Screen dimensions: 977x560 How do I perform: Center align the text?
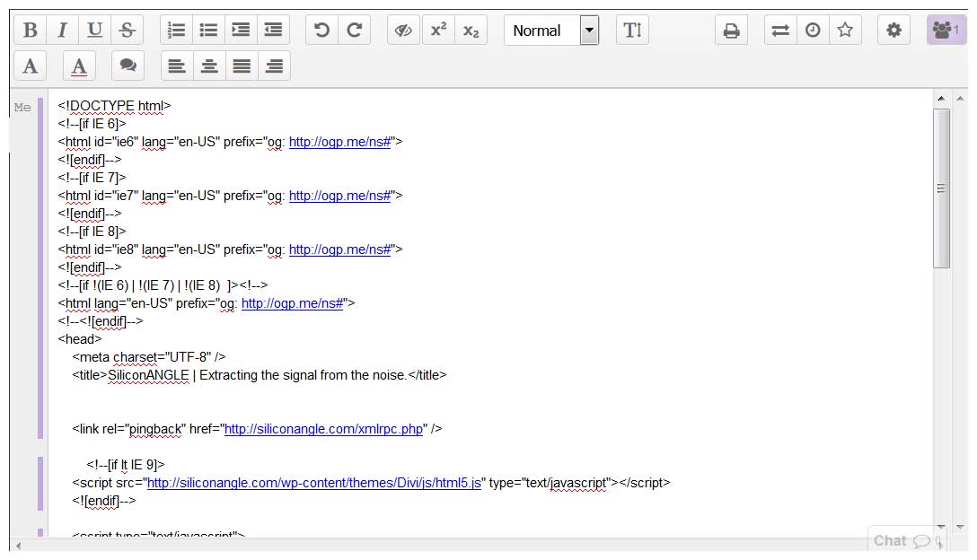point(209,66)
